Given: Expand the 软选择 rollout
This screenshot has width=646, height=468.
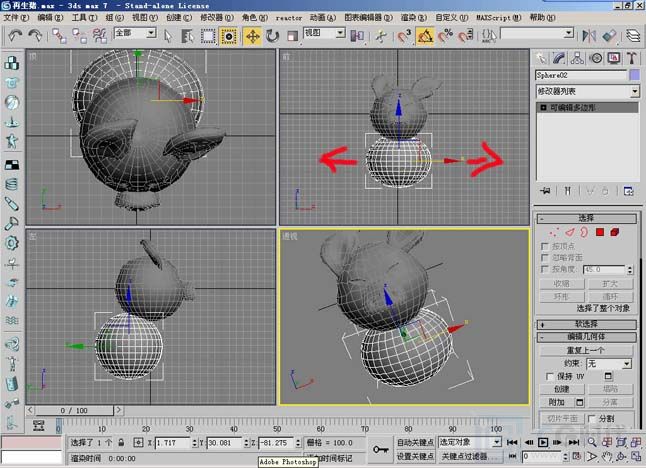Looking at the screenshot, I should tap(586, 324).
